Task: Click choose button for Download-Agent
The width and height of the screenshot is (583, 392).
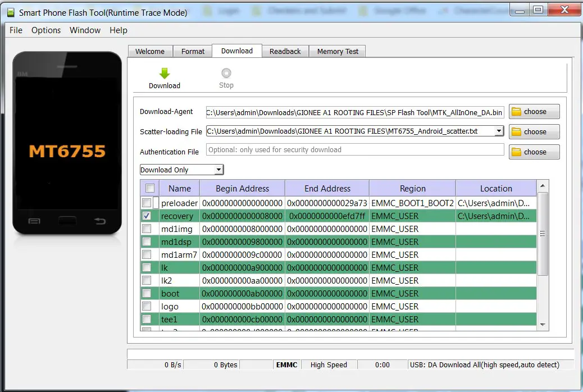Action: coord(534,112)
